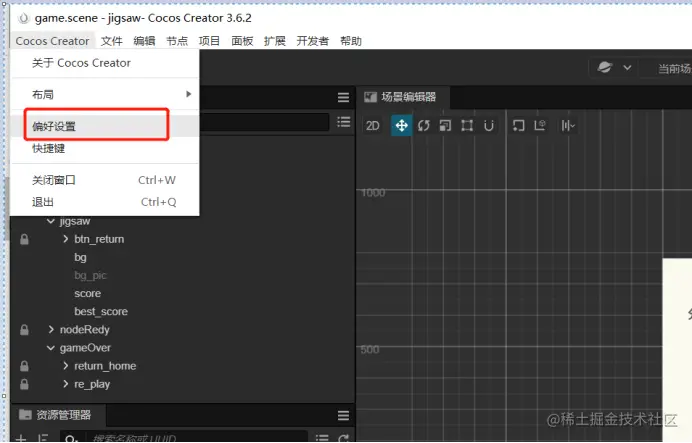692x443 pixels.
Task: Toggle lock on return_home node
Action: pos(24,366)
